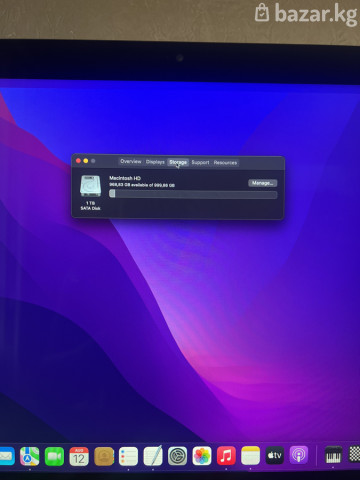Open the Resources tab
This screenshot has height=480, width=360.
pyautogui.click(x=225, y=163)
